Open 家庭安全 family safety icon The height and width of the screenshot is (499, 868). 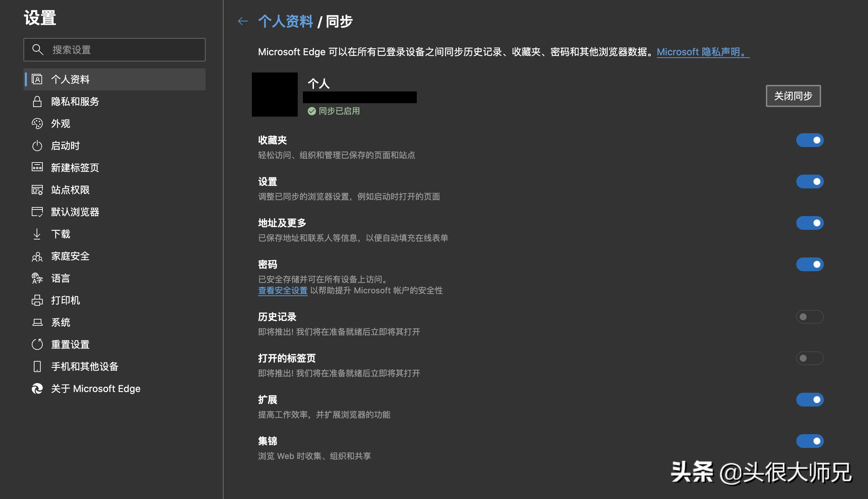[x=37, y=256]
